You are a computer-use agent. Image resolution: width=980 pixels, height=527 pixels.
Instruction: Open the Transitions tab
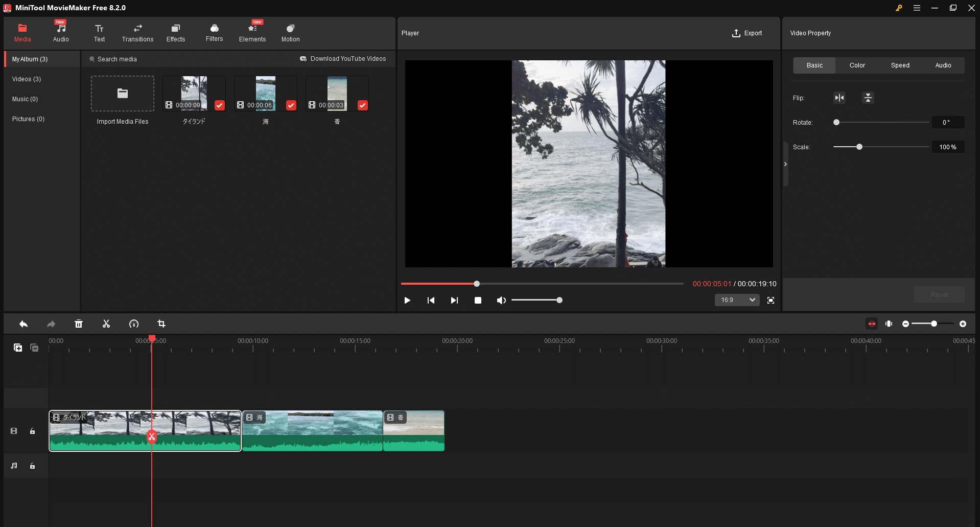[137, 33]
